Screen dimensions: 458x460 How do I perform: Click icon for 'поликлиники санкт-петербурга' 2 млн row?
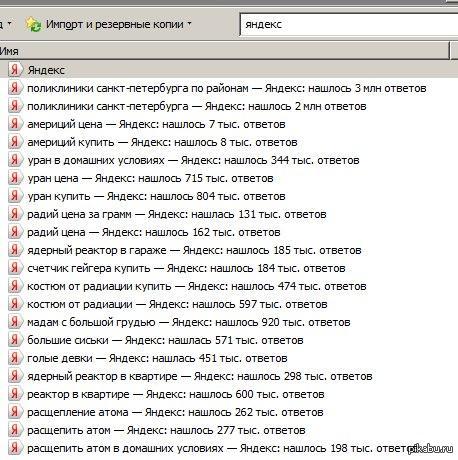[x=15, y=106]
